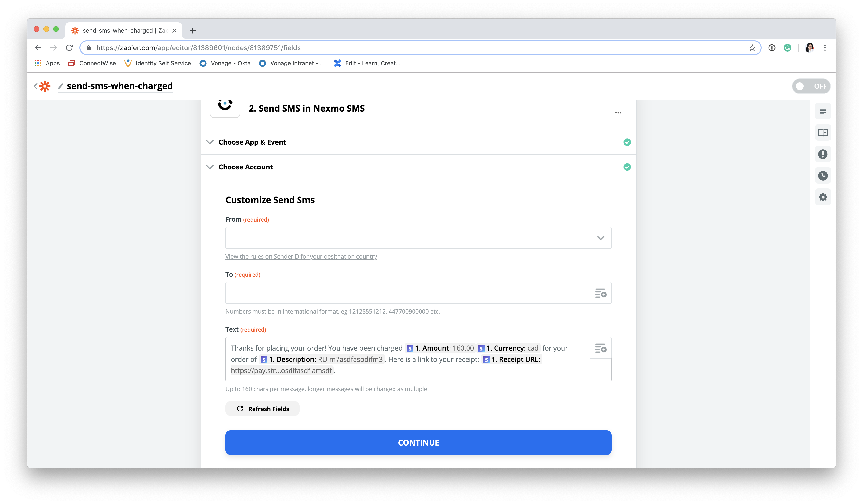
Task: Click the 160 chars per message hint
Action: 327,389
